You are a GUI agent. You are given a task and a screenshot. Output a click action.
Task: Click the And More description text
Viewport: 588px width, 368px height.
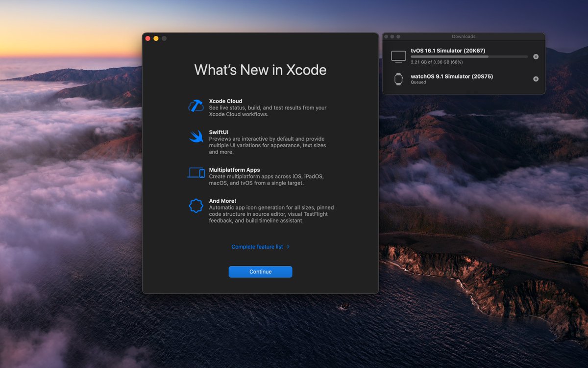(271, 214)
